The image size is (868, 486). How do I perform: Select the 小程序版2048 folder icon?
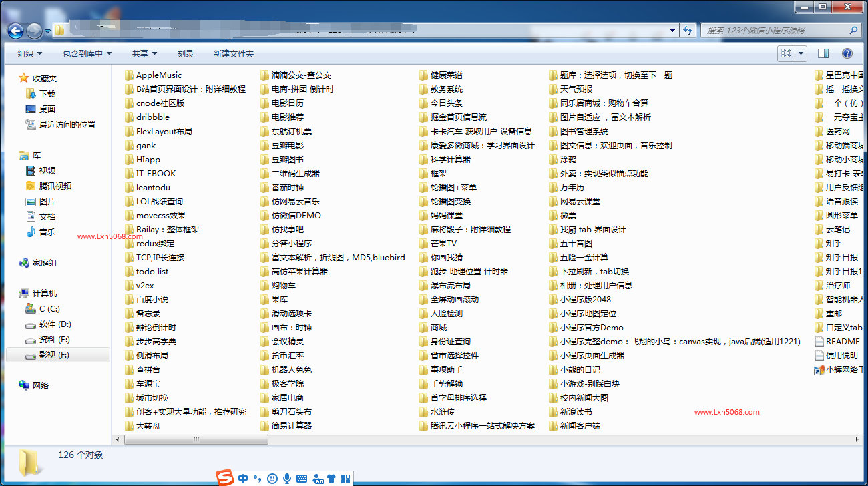point(554,299)
